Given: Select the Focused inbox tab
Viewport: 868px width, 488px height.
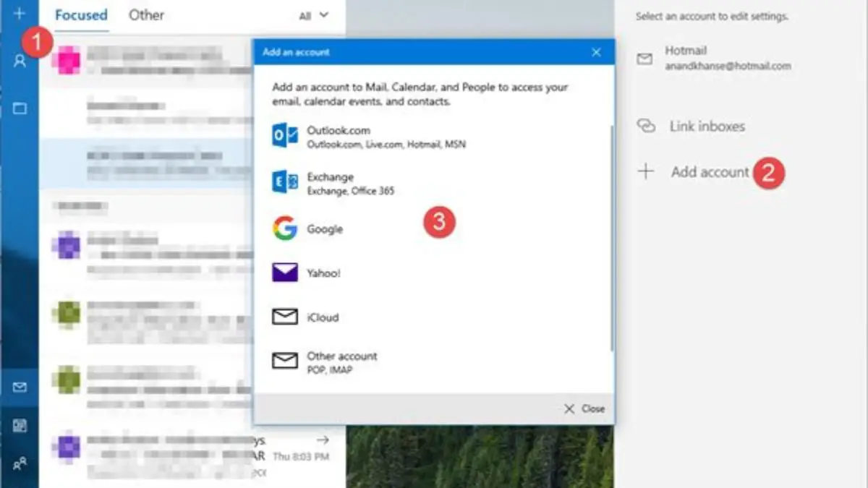Looking at the screenshot, I should point(81,14).
